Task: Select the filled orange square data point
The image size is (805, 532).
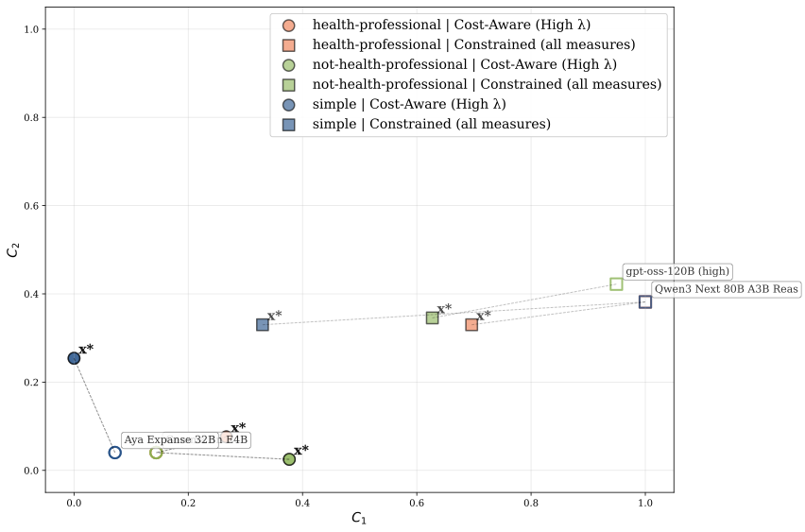Action: (x=471, y=324)
